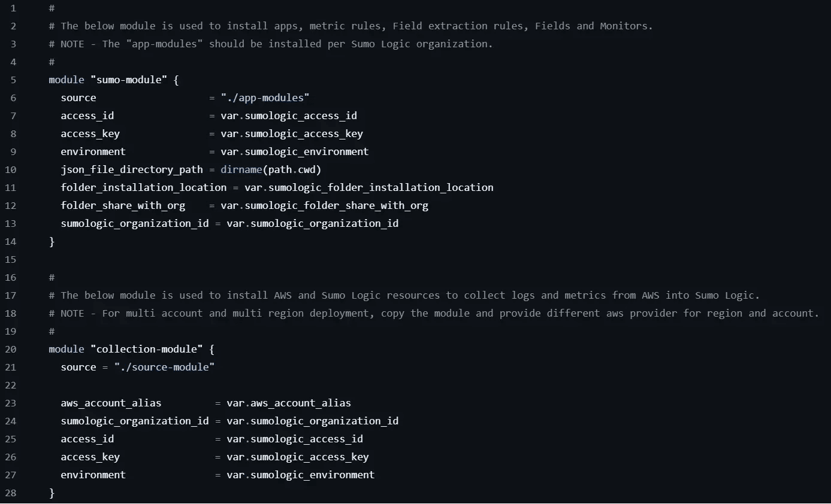This screenshot has width=831, height=504.
Task: Click var.sumologic_access_key on line 8
Action: [292, 133]
